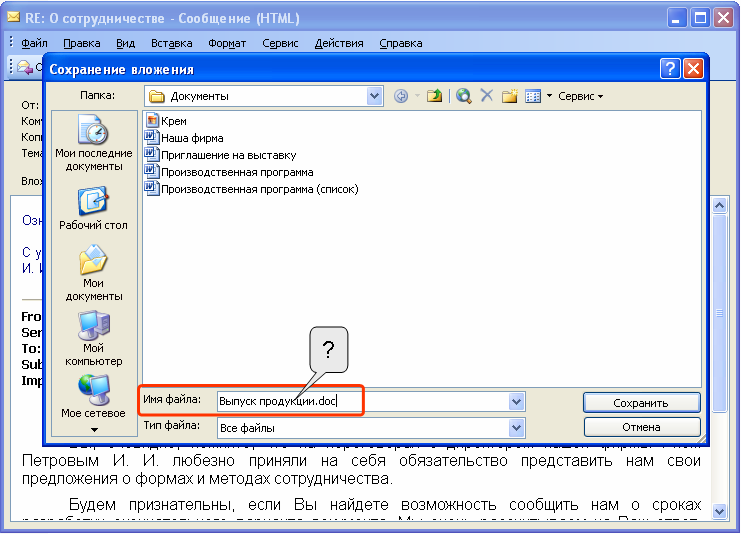Create a new folder with toolbar icon
This screenshot has width=741, height=534.
click(x=510, y=96)
